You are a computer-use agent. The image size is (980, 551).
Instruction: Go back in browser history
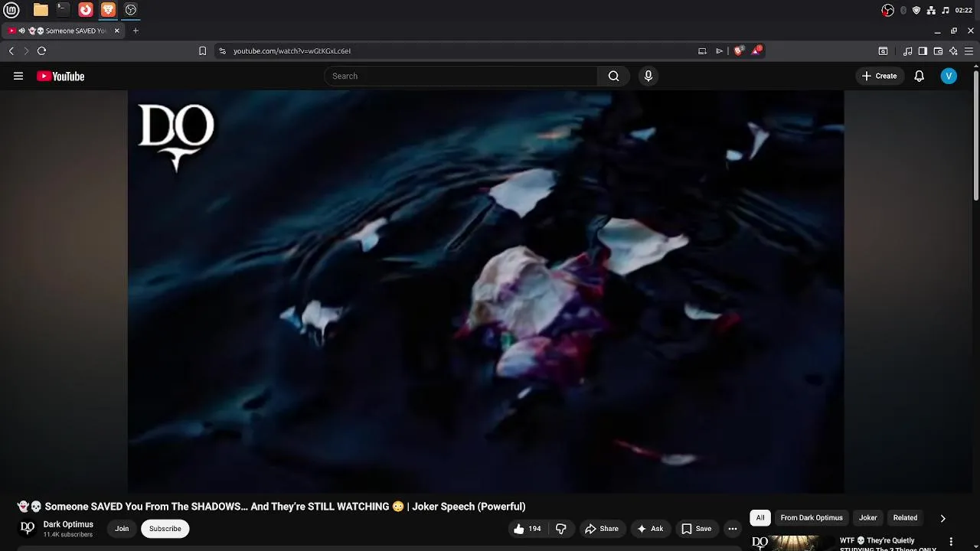[11, 51]
